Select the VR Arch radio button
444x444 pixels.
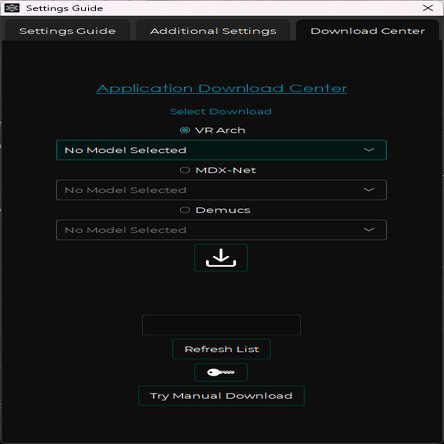point(185,130)
